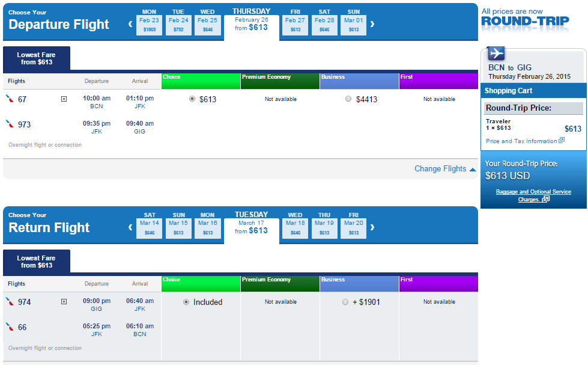Screen dimensions: 588x365
Task: Expand details for flight 67
Action: coord(64,99)
